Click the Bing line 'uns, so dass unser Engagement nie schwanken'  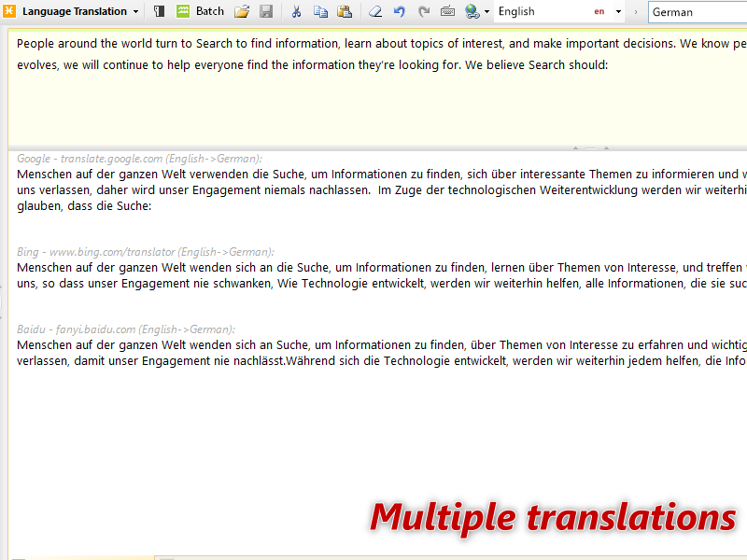(x=382, y=284)
